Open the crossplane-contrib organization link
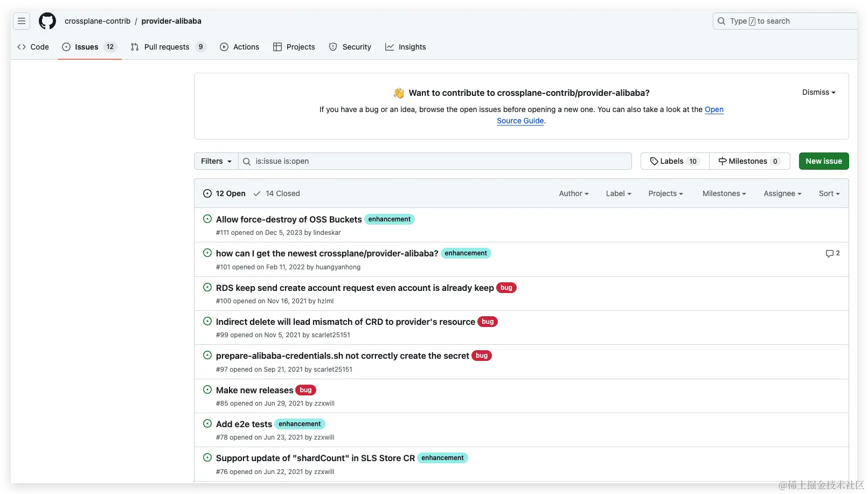The image size is (868, 494). tap(98, 21)
